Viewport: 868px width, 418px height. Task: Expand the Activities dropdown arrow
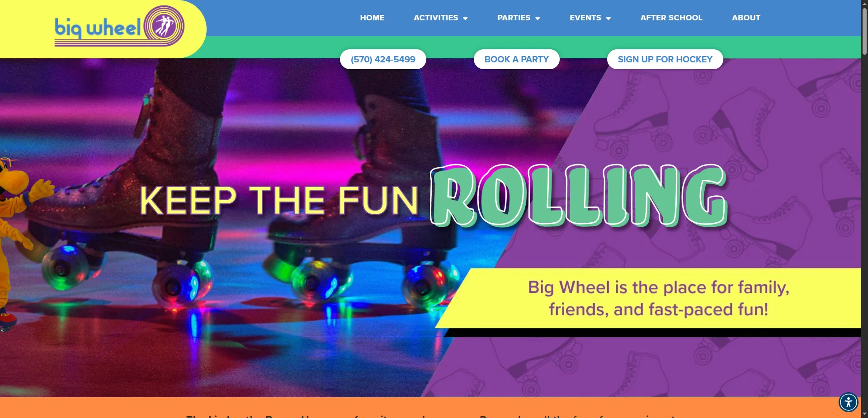coord(465,19)
